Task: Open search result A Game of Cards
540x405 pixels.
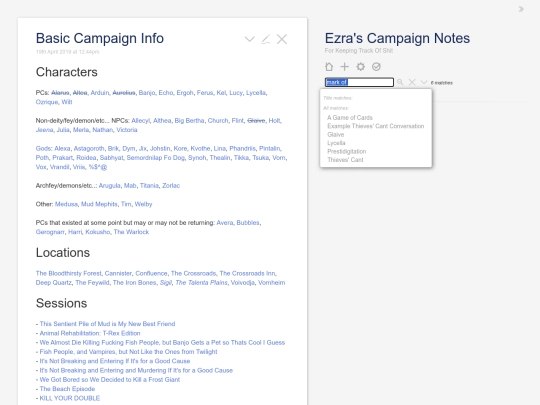Action: (350, 117)
